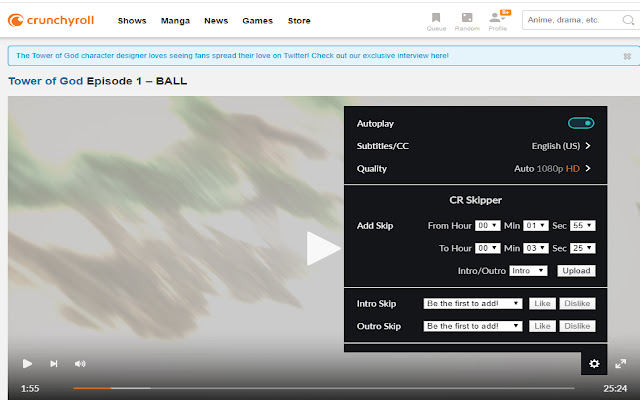Open the Intro/Outro type dropdown
This screenshot has width=640, height=400.
coord(528,271)
